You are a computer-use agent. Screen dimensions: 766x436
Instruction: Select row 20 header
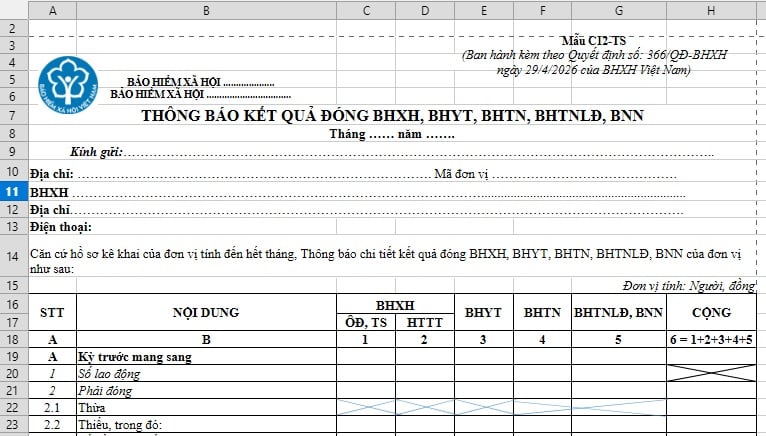point(14,373)
